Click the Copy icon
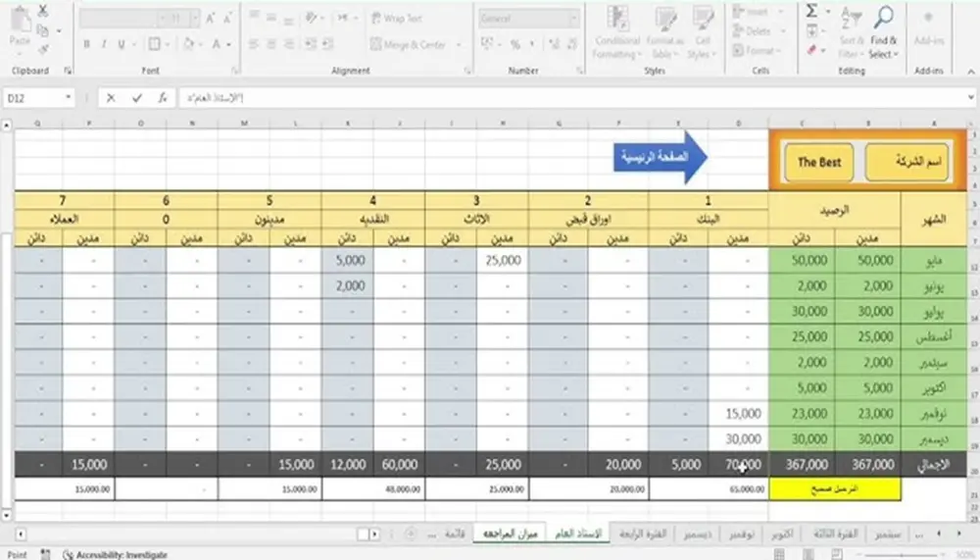 [x=42, y=30]
